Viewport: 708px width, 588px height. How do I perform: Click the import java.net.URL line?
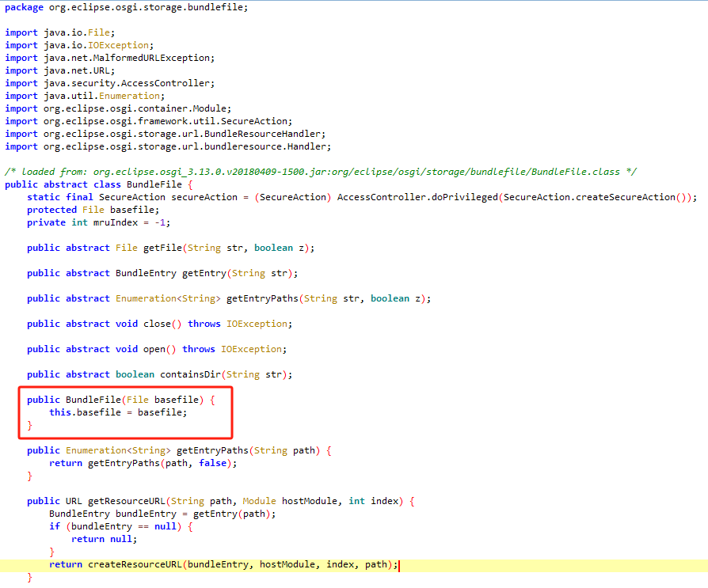click(x=59, y=70)
